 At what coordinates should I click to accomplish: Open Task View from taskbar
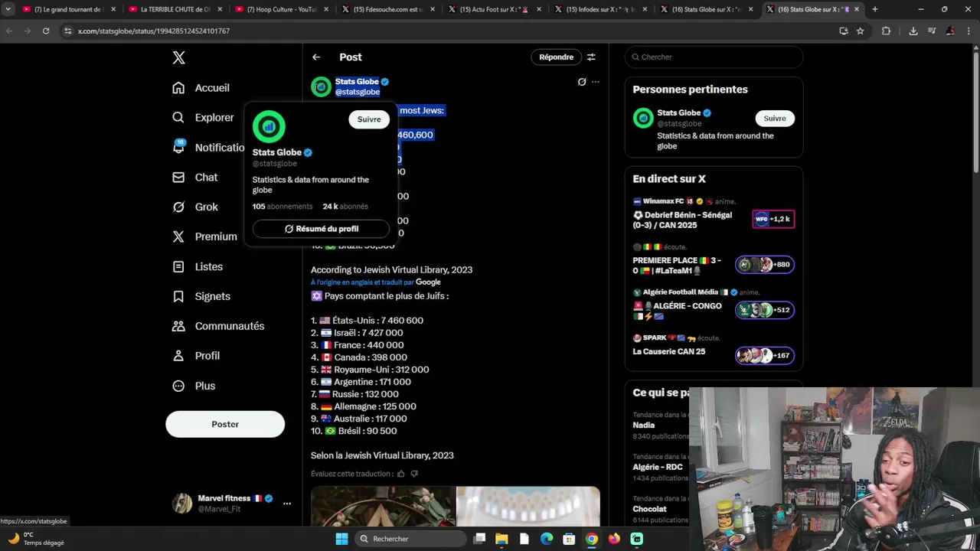(x=479, y=539)
